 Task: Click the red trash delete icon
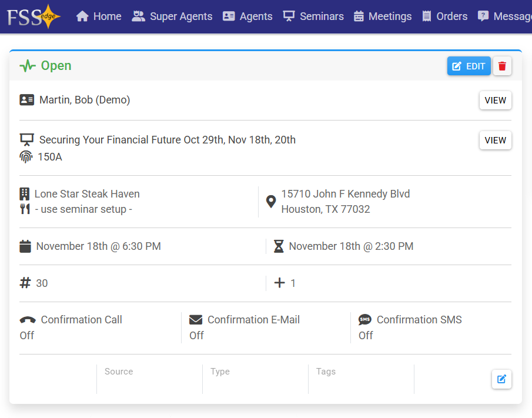coord(502,66)
